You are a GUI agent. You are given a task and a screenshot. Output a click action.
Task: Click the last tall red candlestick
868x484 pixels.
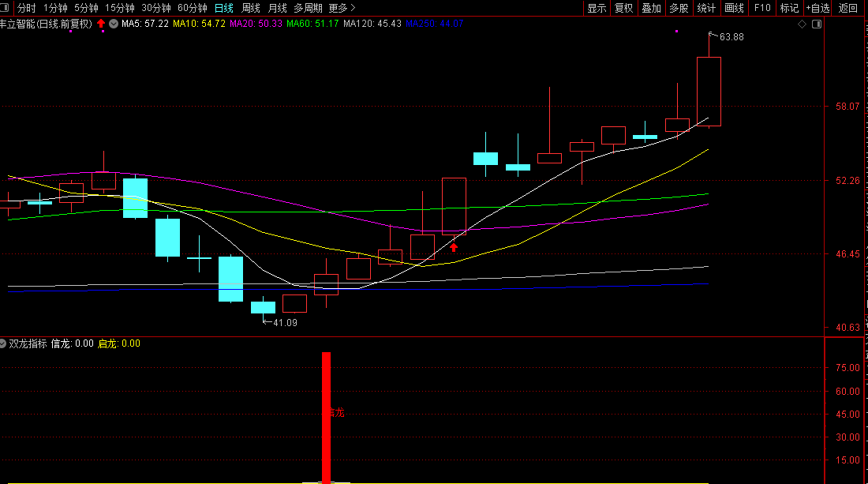click(x=709, y=92)
